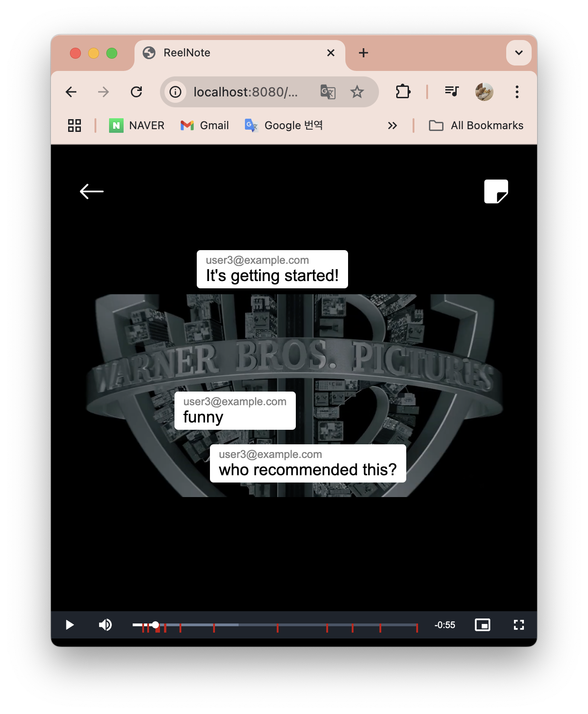Open the Gmail bookmark
This screenshot has width=588, height=714.
point(204,126)
